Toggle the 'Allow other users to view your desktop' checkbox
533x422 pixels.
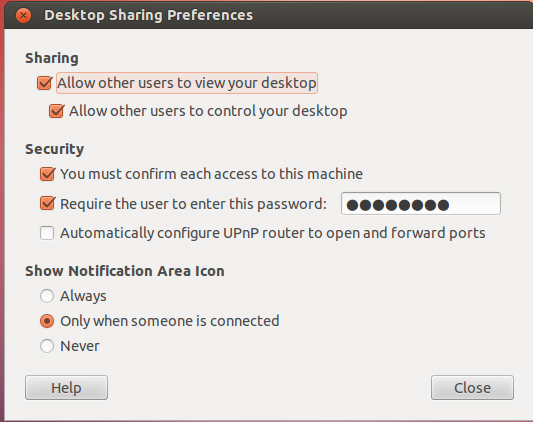click(45, 83)
